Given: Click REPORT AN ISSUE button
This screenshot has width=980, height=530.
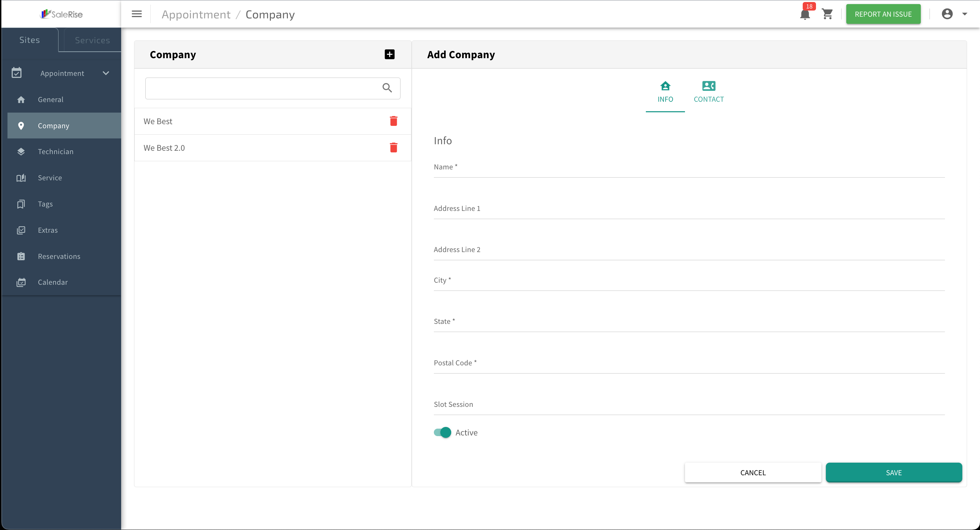Looking at the screenshot, I should click(x=883, y=14).
